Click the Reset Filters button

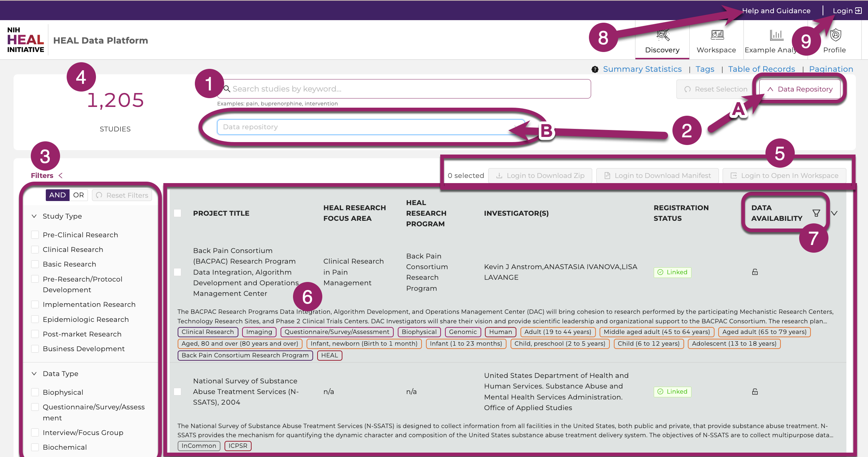pyautogui.click(x=122, y=195)
